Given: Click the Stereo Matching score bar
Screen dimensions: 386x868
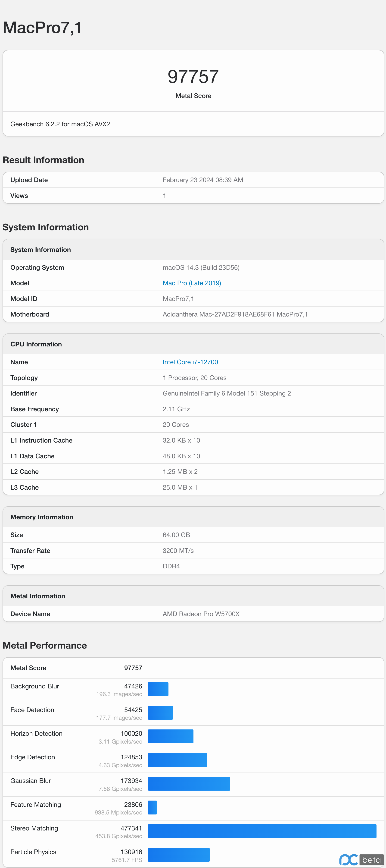Looking at the screenshot, I should [x=262, y=831].
